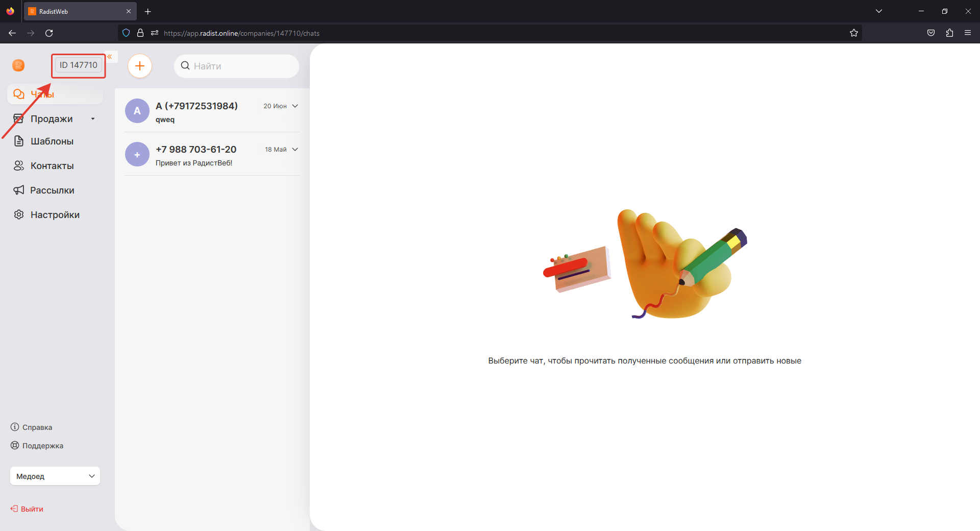Click the Save to Pocket icon

tap(931, 33)
